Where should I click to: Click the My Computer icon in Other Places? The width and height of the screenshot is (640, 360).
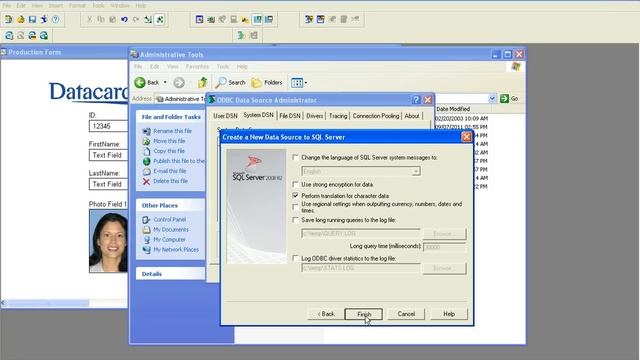pyautogui.click(x=147, y=240)
